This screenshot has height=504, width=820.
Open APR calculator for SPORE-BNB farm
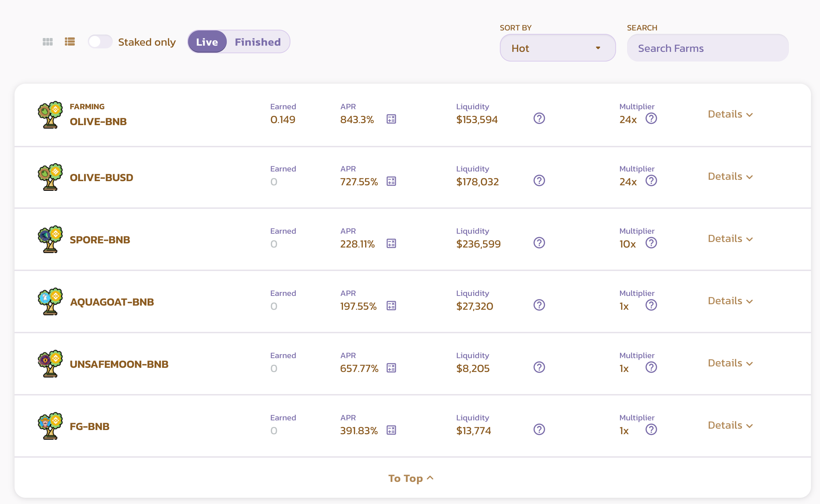click(x=391, y=244)
